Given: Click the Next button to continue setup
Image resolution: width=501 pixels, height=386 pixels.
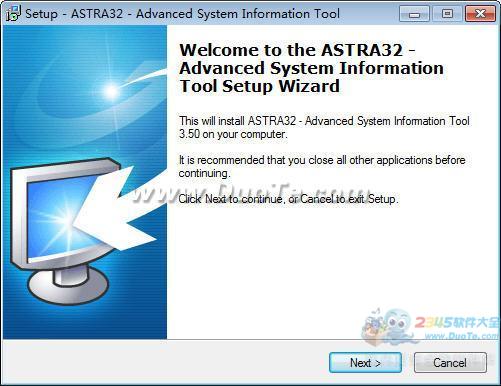Looking at the screenshot, I should pyautogui.click(x=365, y=362).
